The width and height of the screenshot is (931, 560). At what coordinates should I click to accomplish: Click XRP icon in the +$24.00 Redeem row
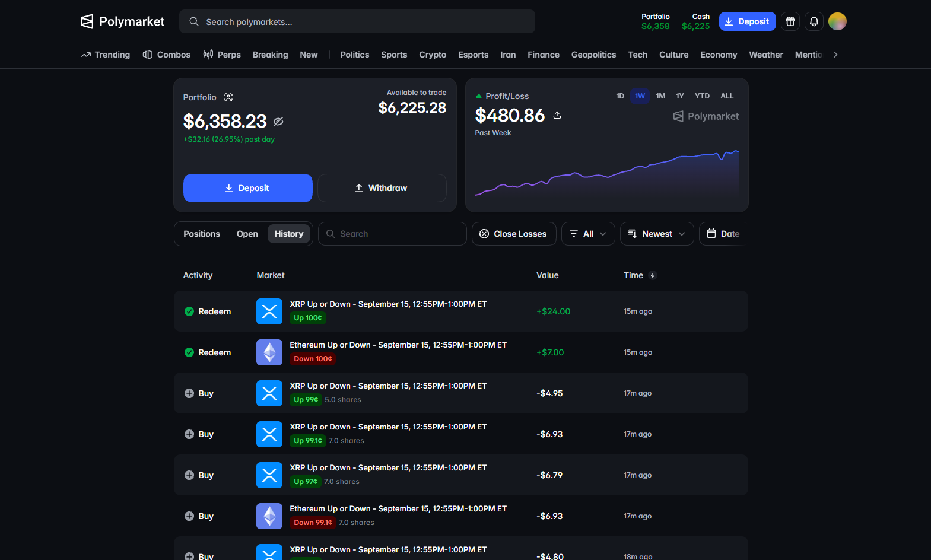pos(269,311)
